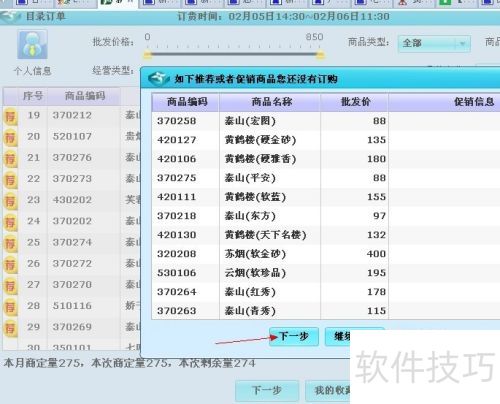Image resolution: width=500 pixels, height=404 pixels.
Task: Click the 荐 badge on row 20
Action: tap(10, 138)
